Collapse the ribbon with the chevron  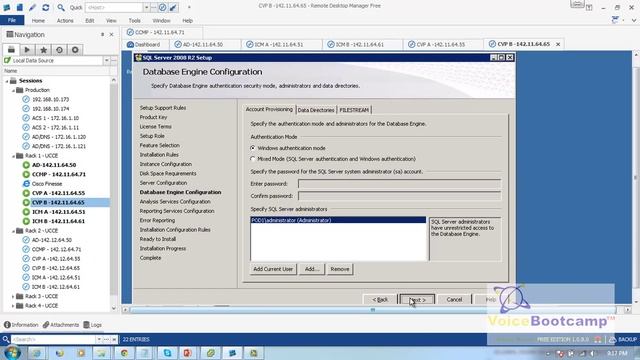tap(633, 20)
